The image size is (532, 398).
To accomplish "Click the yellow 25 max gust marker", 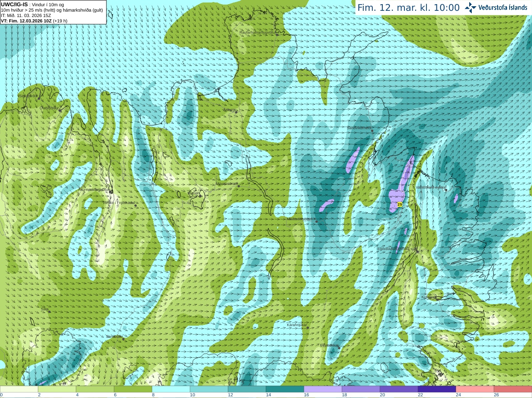I will coord(400,204).
